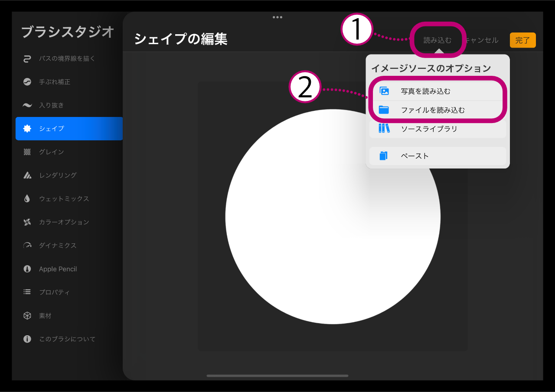Viewport: 555px width, 392px height.
Task: Click the folder icon beside ファイルを読み込む
Action: pyautogui.click(x=384, y=110)
